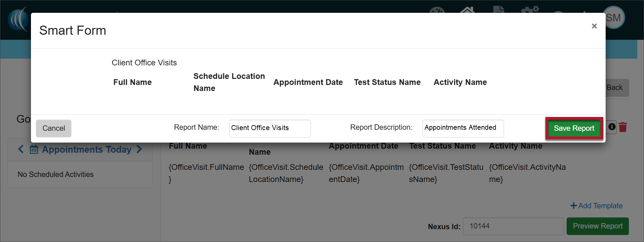Click the Report Description input field
644x242 pixels.
coord(463,128)
